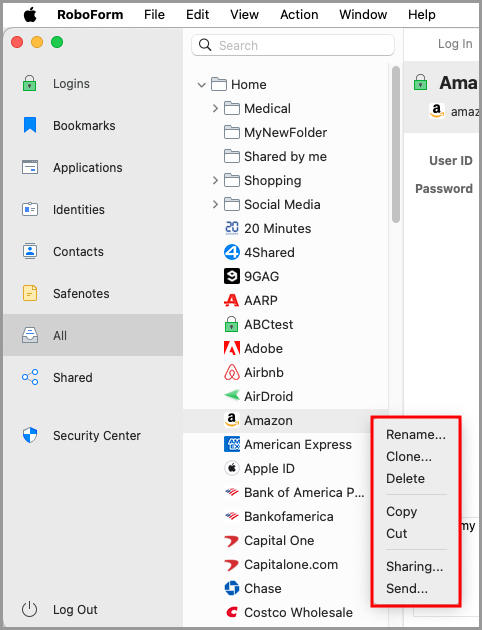Expand the Shopping folder chevron
The height and width of the screenshot is (630, 482).
click(x=215, y=180)
